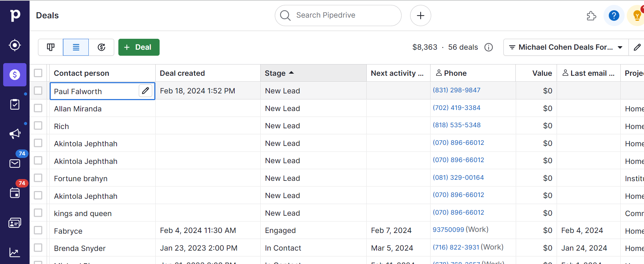
Task: Open the marketplace puzzle icon
Action: [x=592, y=16]
